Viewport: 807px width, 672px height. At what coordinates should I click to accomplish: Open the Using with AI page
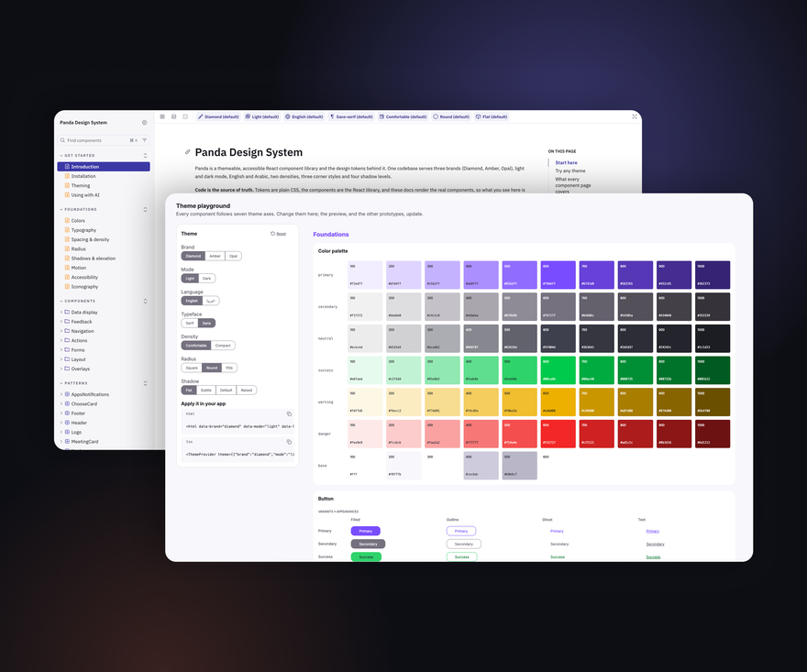(x=85, y=195)
